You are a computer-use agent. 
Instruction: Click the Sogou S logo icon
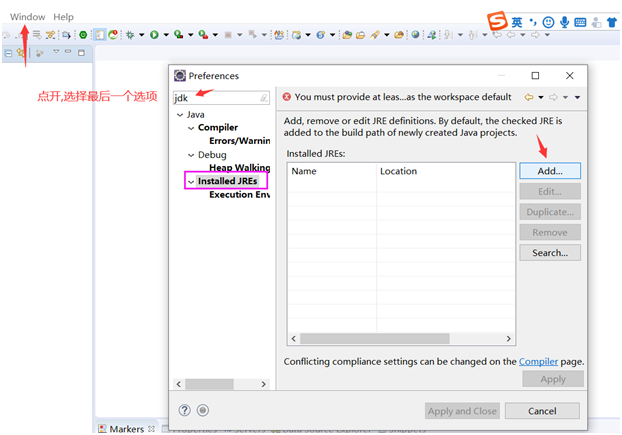(497, 20)
